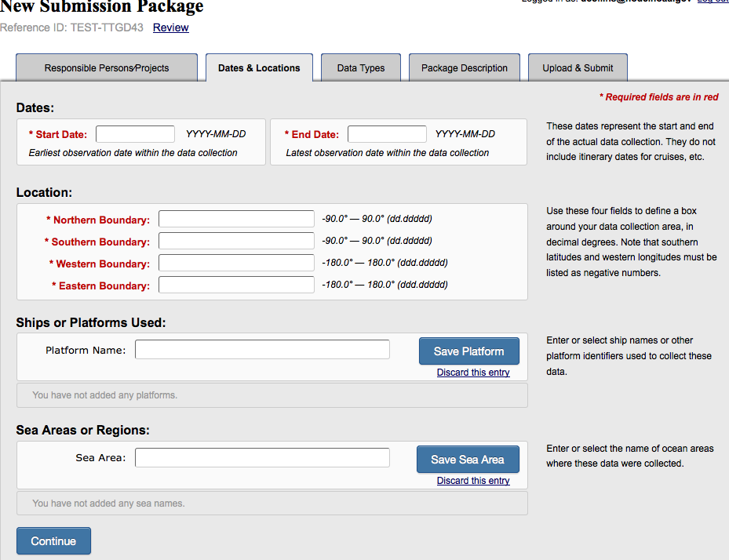729x560 pixels.
Task: Focus the Sea Area input box
Action: coord(262,458)
